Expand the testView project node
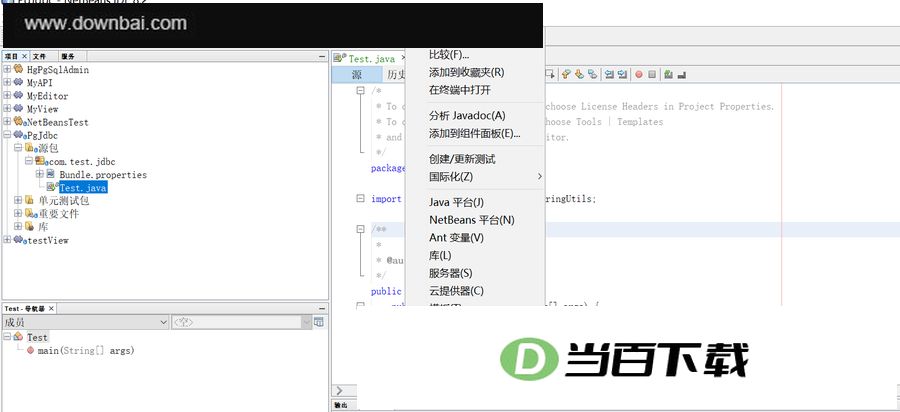The height and width of the screenshot is (412, 900). click(7, 240)
